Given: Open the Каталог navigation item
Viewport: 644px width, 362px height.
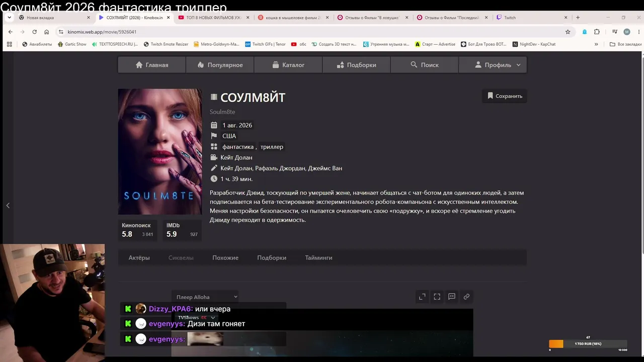Looking at the screenshot, I should (x=288, y=65).
